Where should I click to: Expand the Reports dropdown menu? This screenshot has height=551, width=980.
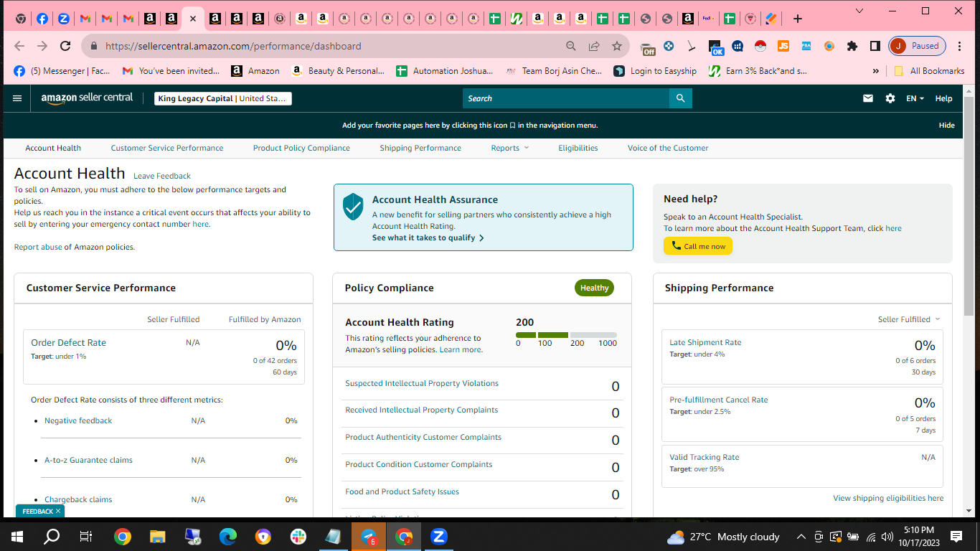pos(510,148)
